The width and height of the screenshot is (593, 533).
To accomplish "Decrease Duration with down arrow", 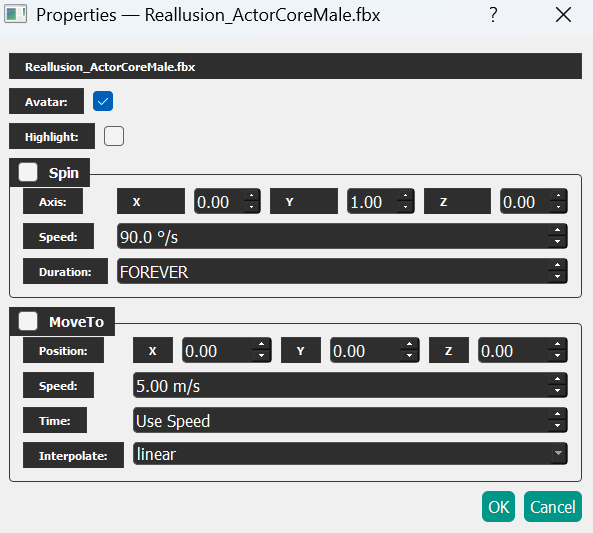I will click(557, 277).
